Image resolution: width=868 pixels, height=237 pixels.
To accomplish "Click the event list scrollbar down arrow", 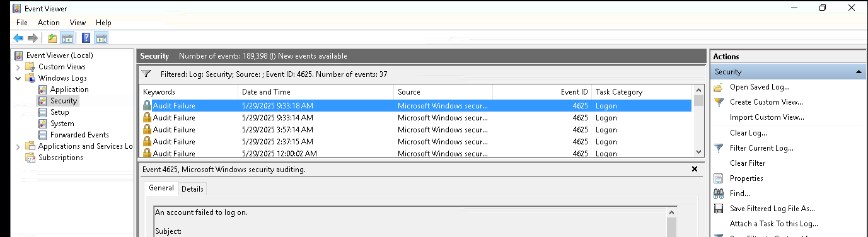I will coord(698,152).
